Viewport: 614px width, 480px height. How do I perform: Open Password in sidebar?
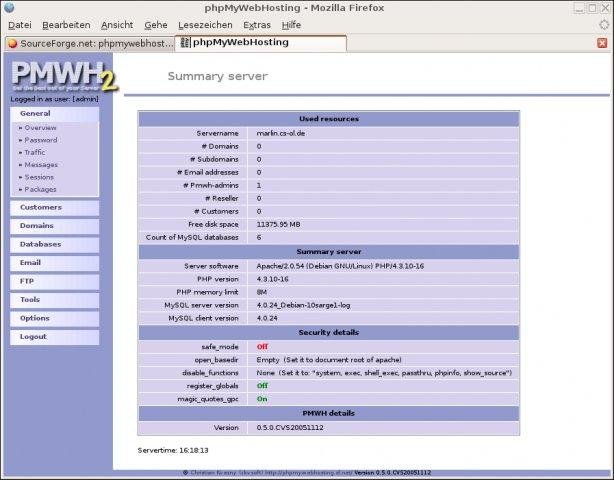(40, 140)
